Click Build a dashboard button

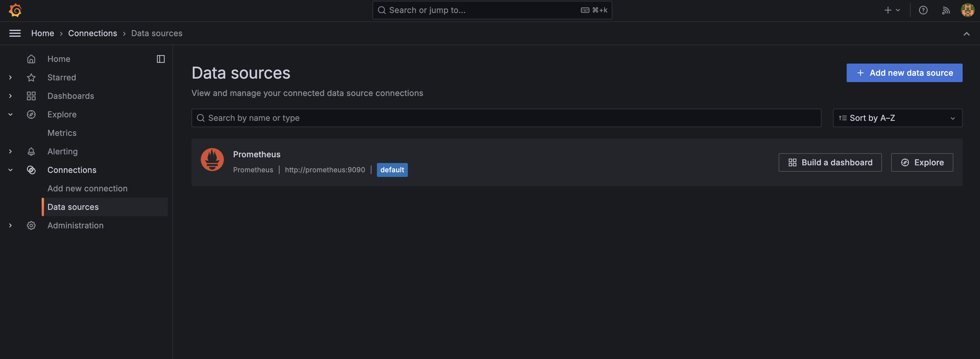pos(830,162)
